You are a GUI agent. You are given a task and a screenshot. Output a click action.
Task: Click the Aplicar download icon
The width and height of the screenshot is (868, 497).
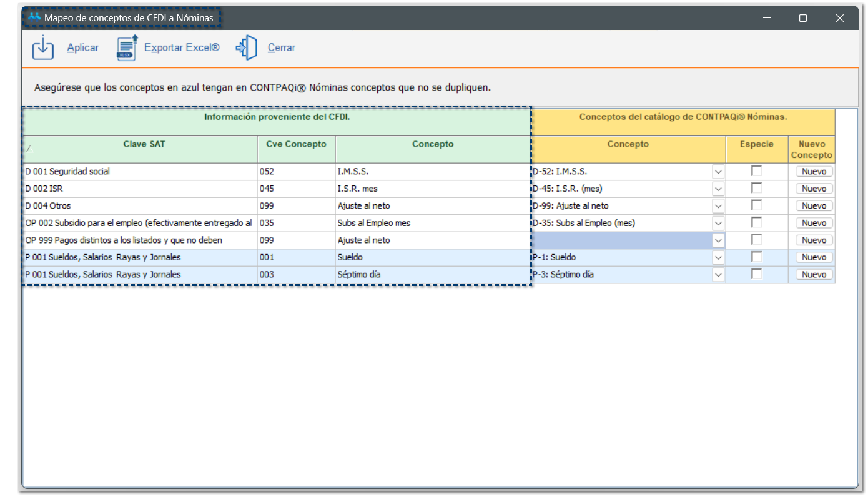(x=43, y=48)
